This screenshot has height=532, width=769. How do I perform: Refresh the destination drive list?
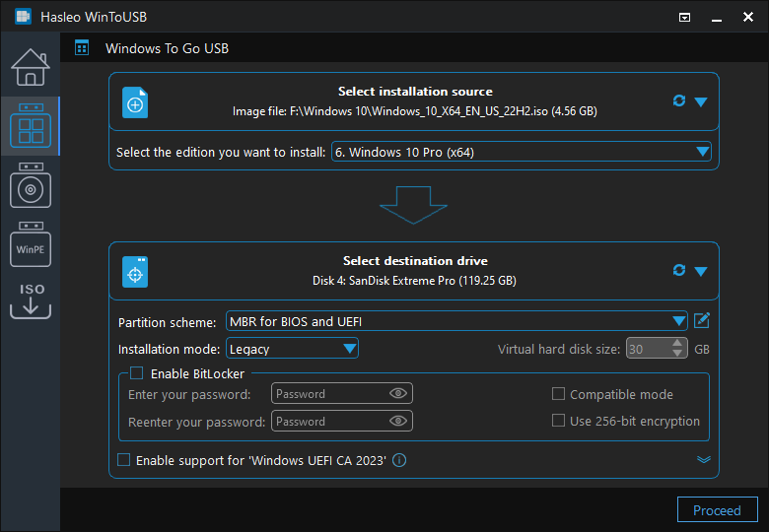click(x=678, y=270)
